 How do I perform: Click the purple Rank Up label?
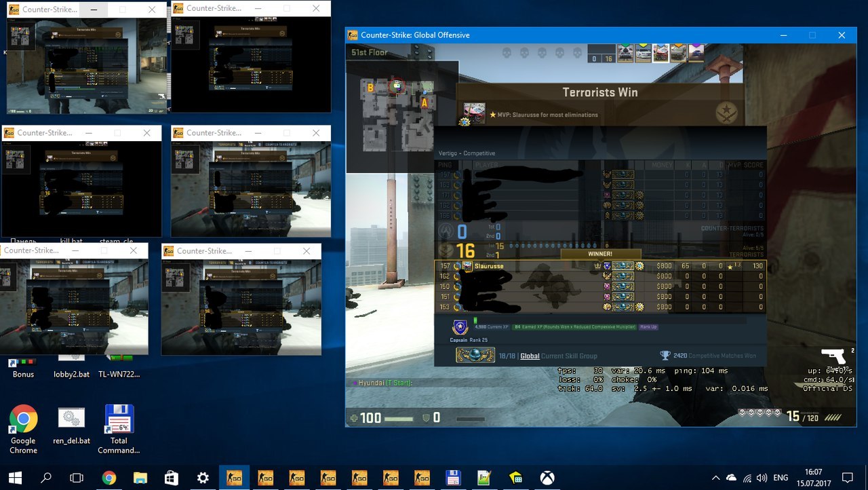pos(649,327)
